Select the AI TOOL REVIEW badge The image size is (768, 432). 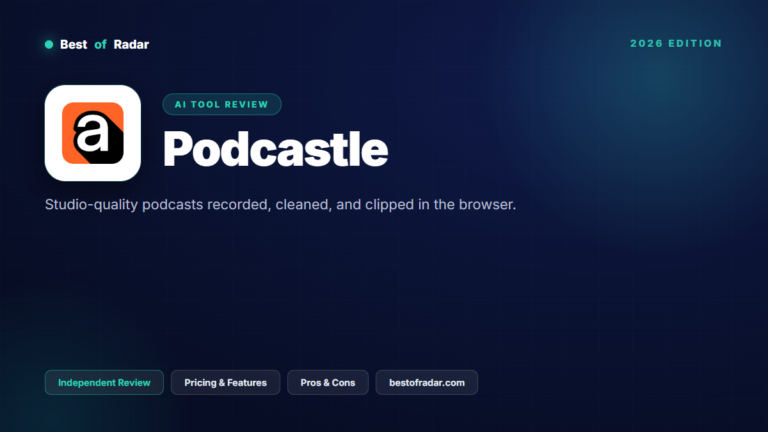[x=222, y=104]
